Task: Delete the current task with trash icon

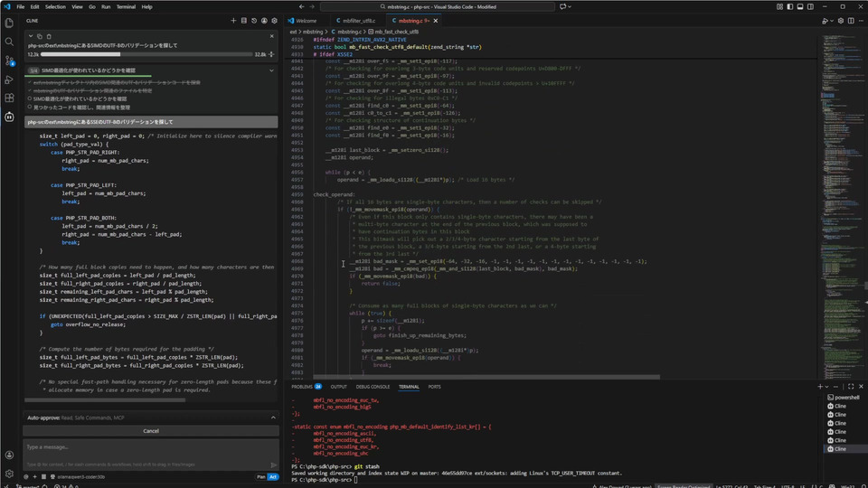Action: pos(50,36)
